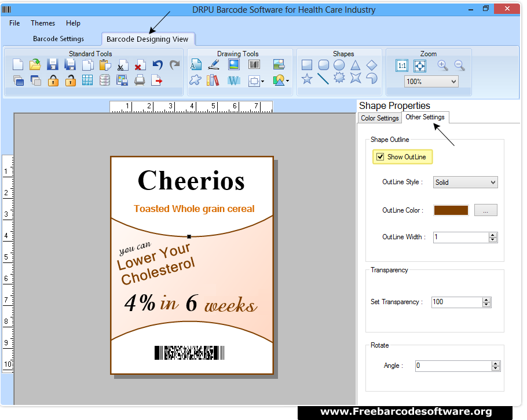The image size is (527, 420).
Task: Select the four-point star shape
Action: tap(355, 78)
